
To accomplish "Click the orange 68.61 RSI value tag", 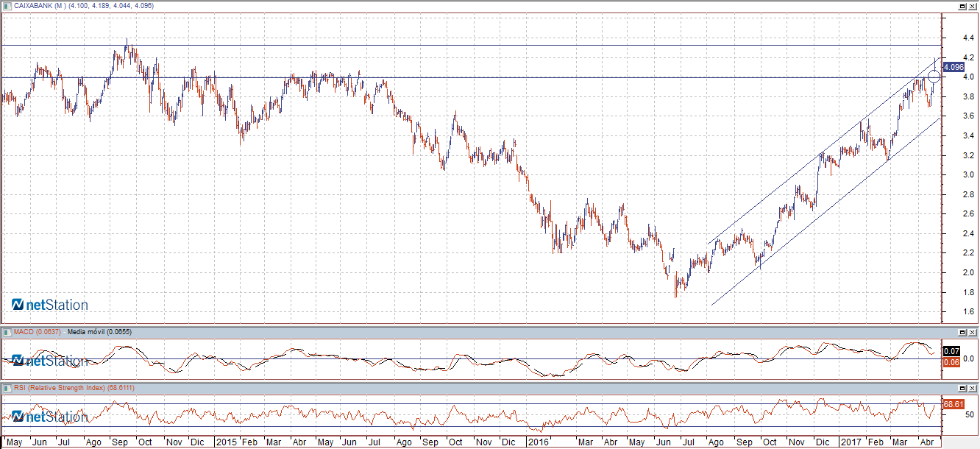I will pos(953,404).
